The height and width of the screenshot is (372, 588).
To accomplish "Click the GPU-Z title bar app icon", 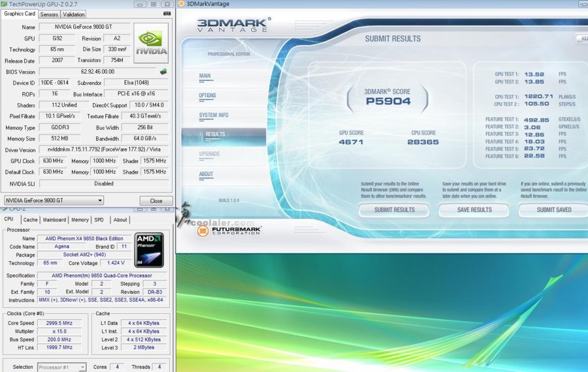I will 5,4.
